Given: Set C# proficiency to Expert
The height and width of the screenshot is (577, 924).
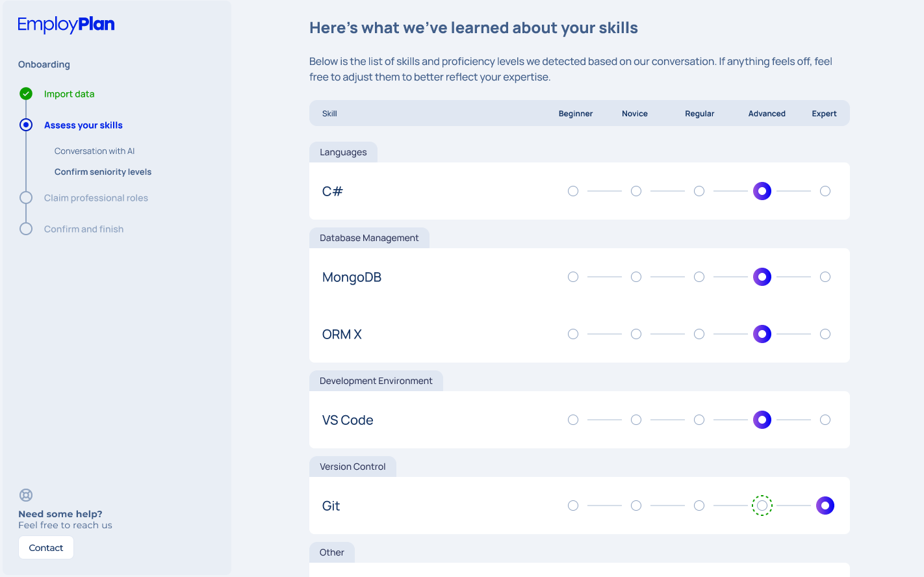Looking at the screenshot, I should pyautogui.click(x=825, y=191).
